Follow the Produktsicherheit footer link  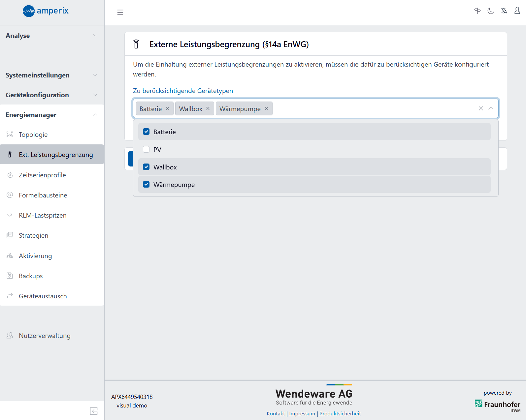[340, 414]
